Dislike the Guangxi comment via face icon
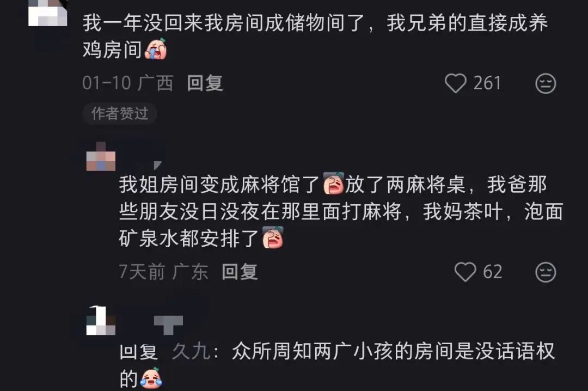Viewport: 588px width, 391px height. [545, 83]
